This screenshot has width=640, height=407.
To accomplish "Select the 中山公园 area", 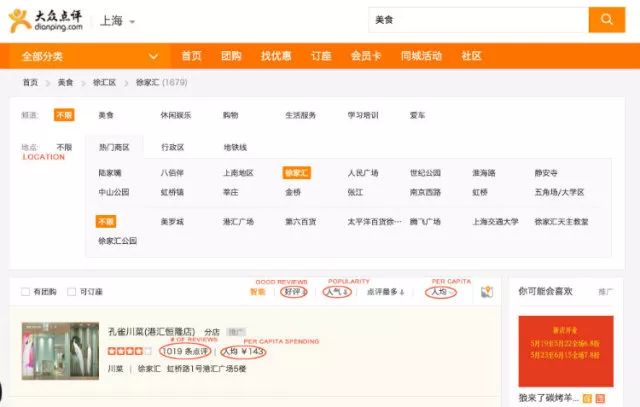I will click(114, 192).
